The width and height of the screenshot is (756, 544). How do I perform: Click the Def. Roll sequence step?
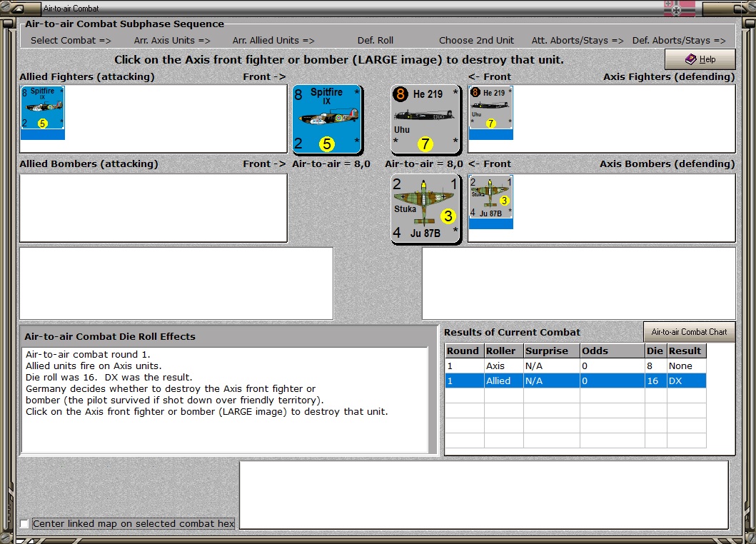[x=375, y=41]
